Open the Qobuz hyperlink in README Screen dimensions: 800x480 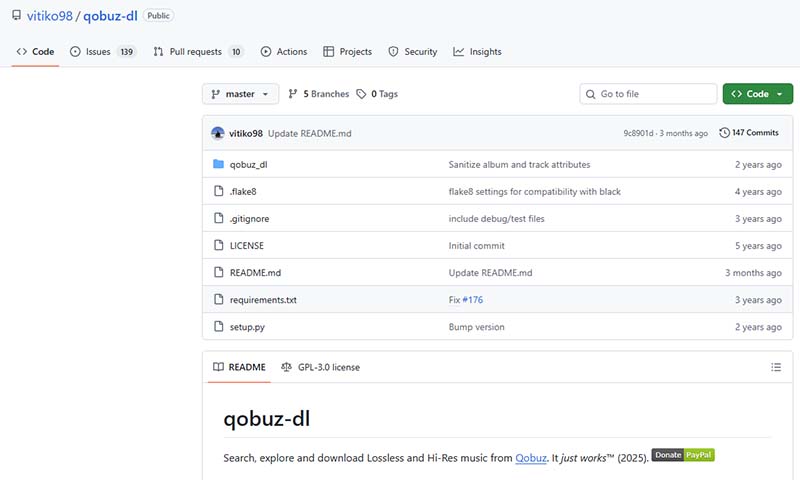point(530,457)
